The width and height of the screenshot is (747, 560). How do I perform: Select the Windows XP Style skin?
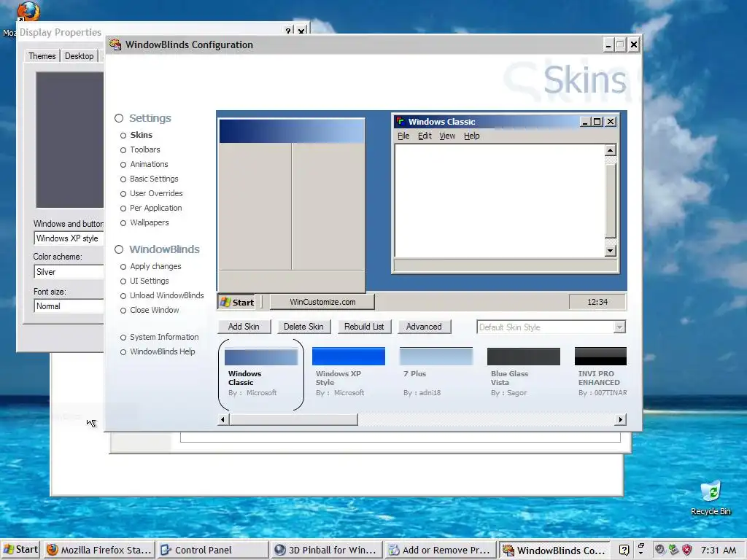tap(348, 373)
